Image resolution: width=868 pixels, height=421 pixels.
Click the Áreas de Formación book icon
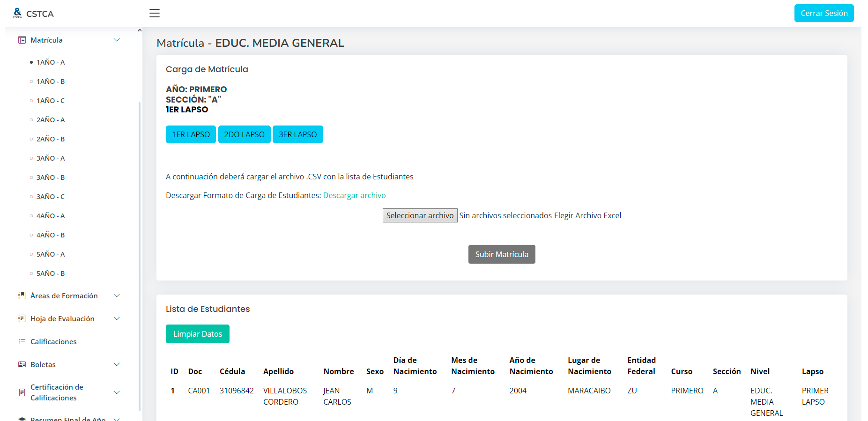coord(22,295)
